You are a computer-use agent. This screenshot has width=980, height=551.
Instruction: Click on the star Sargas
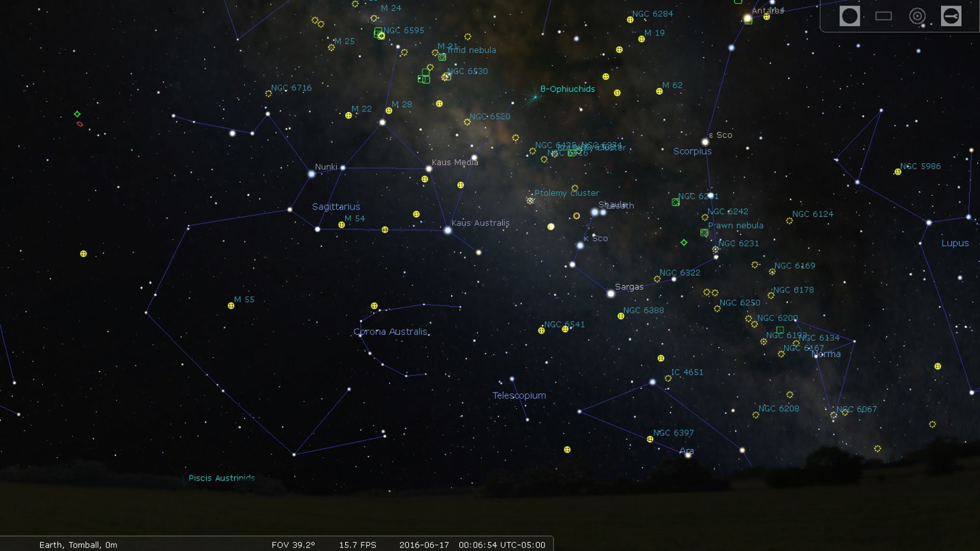610,294
